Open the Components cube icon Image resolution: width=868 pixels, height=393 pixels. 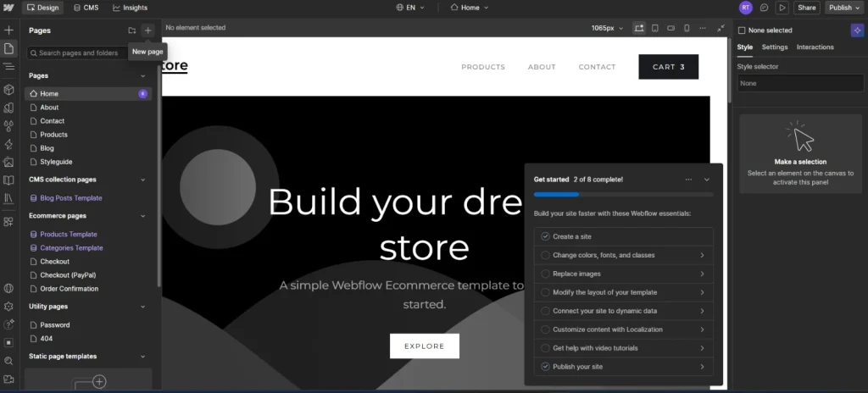click(x=8, y=89)
